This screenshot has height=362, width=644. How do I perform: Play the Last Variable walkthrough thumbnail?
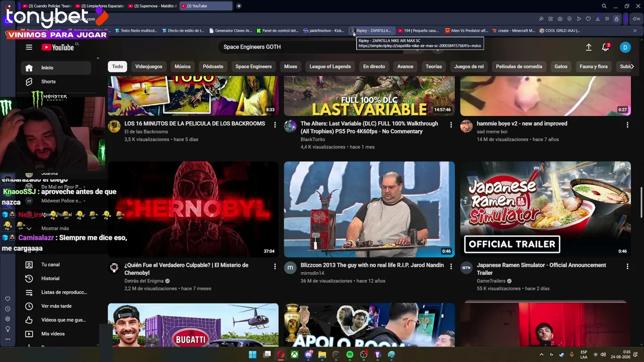click(369, 96)
